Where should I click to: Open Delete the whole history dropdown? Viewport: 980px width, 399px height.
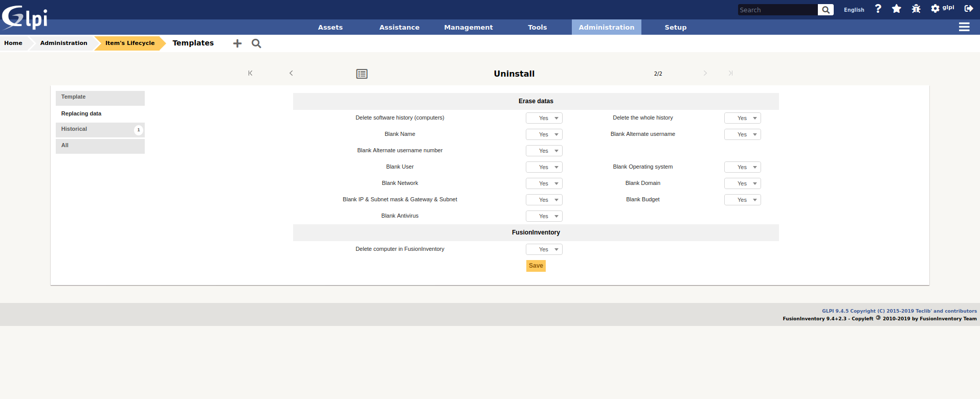(742, 118)
